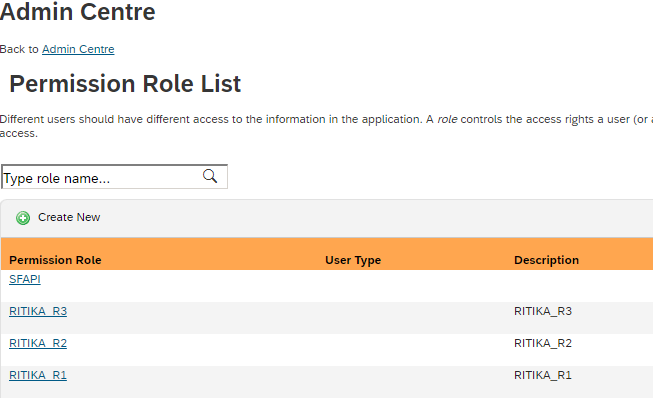Open the SFAPI permission role
Image resolution: width=653 pixels, height=398 pixels.
click(x=25, y=279)
